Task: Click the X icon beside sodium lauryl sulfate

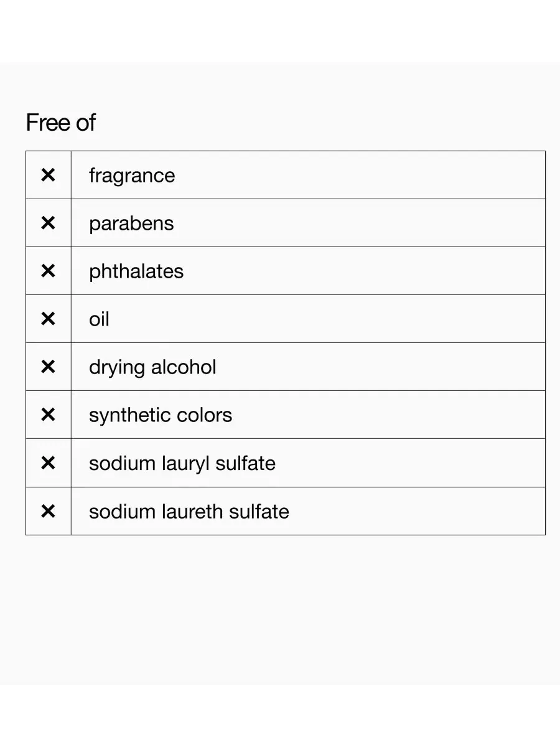Action: [x=48, y=463]
